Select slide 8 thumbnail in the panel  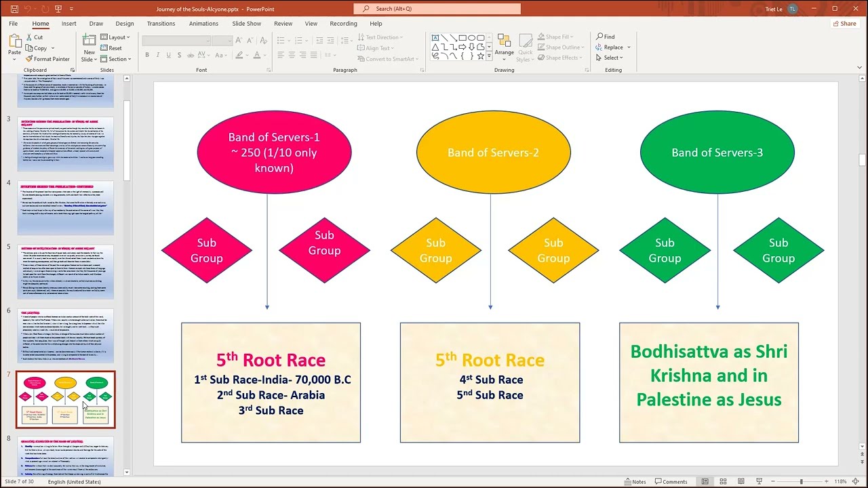[x=66, y=456]
